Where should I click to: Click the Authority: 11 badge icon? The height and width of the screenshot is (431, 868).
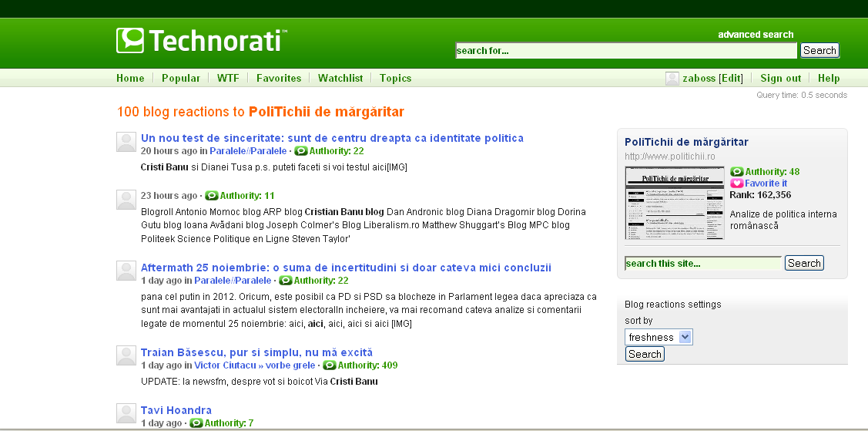coord(212,196)
